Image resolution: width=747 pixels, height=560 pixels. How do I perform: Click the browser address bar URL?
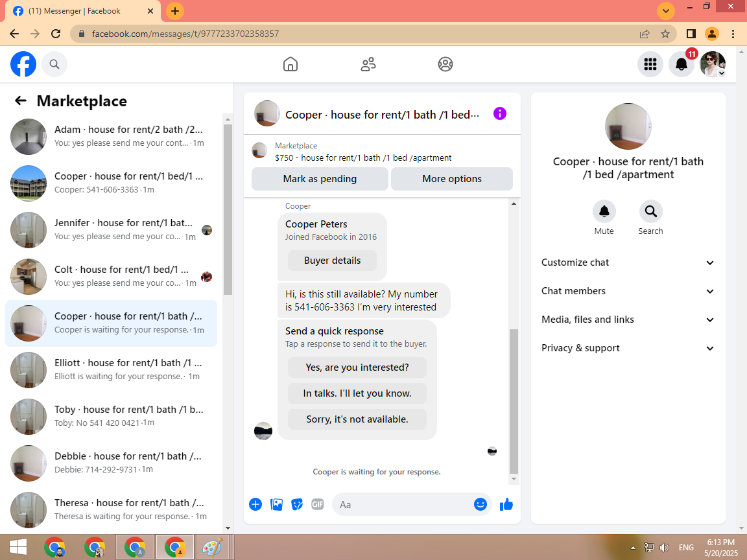point(185,34)
